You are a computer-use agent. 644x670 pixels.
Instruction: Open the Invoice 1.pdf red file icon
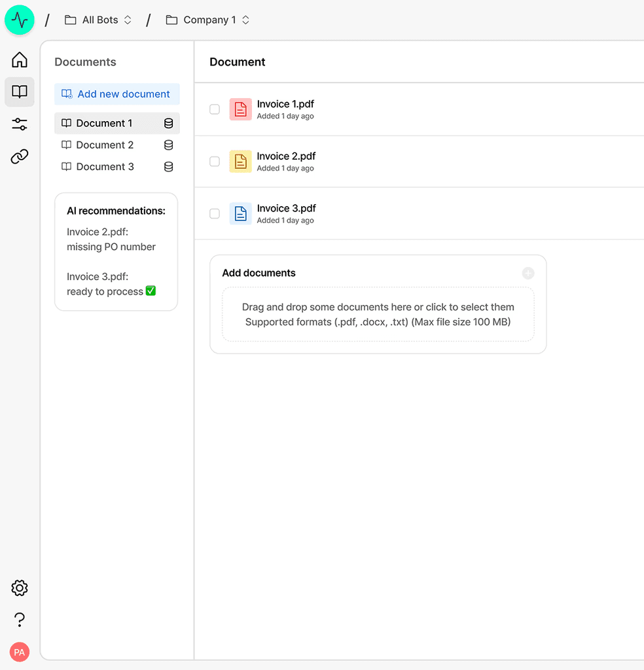click(240, 109)
